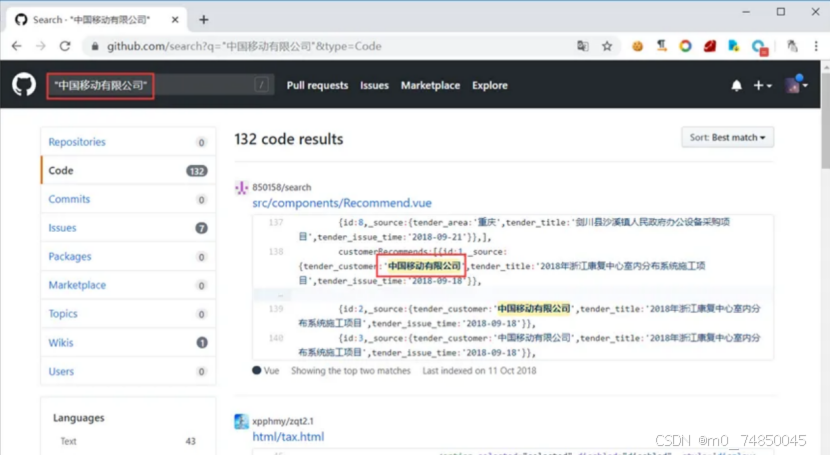Click line number 140 in code result
The height and width of the screenshot is (456, 830).
click(x=276, y=338)
